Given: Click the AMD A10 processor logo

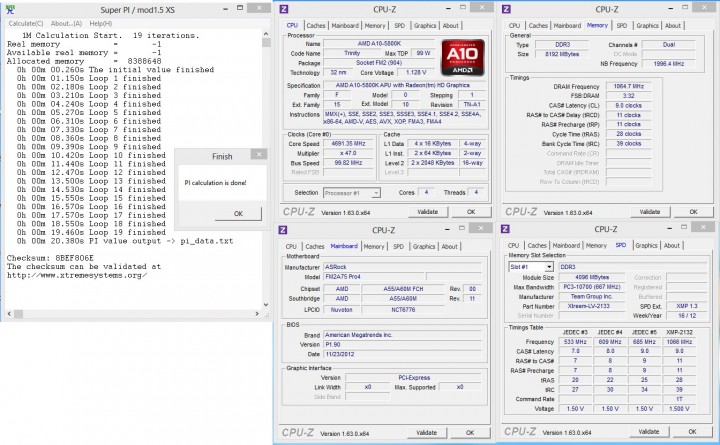Looking at the screenshot, I should (x=463, y=57).
